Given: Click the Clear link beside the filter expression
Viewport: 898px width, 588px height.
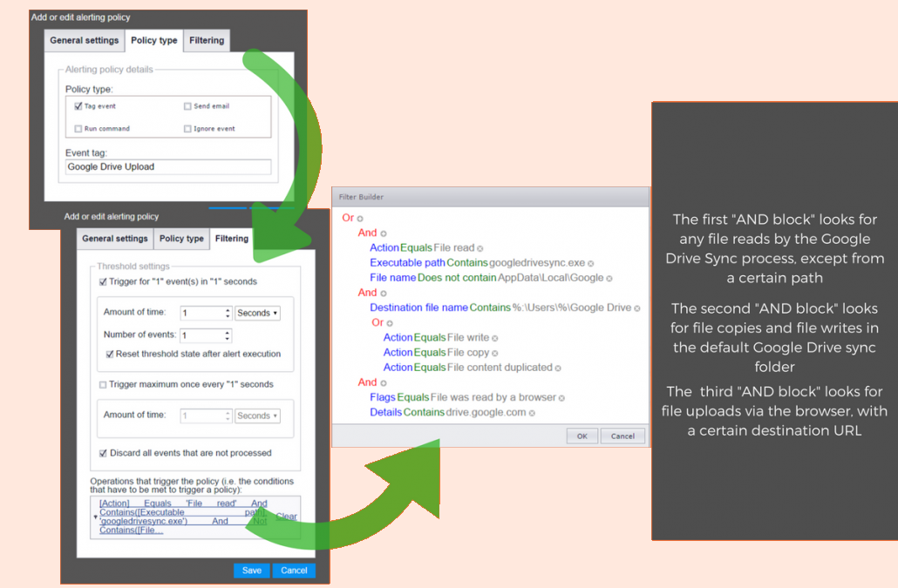Looking at the screenshot, I should point(286,517).
